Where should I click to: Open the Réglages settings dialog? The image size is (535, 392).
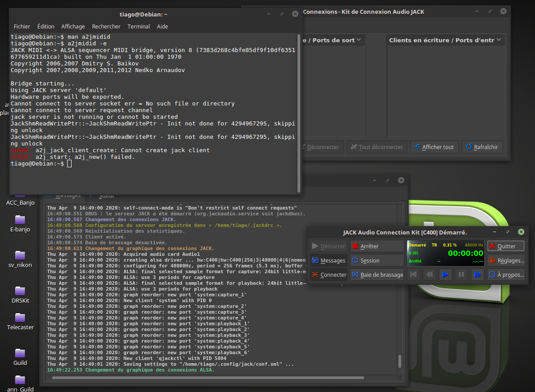(506, 260)
